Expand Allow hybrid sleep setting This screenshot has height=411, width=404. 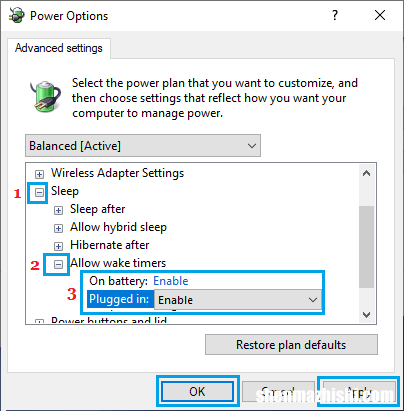(x=58, y=228)
